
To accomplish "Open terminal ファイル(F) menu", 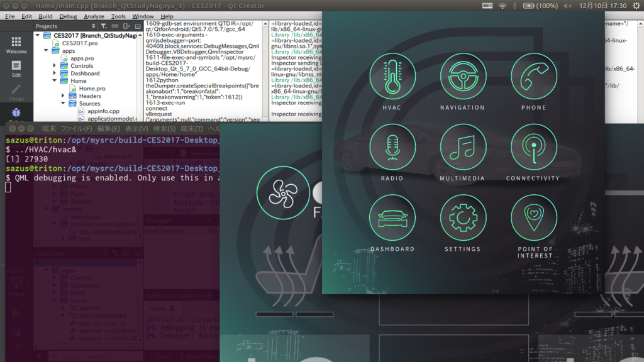I will tap(76, 128).
